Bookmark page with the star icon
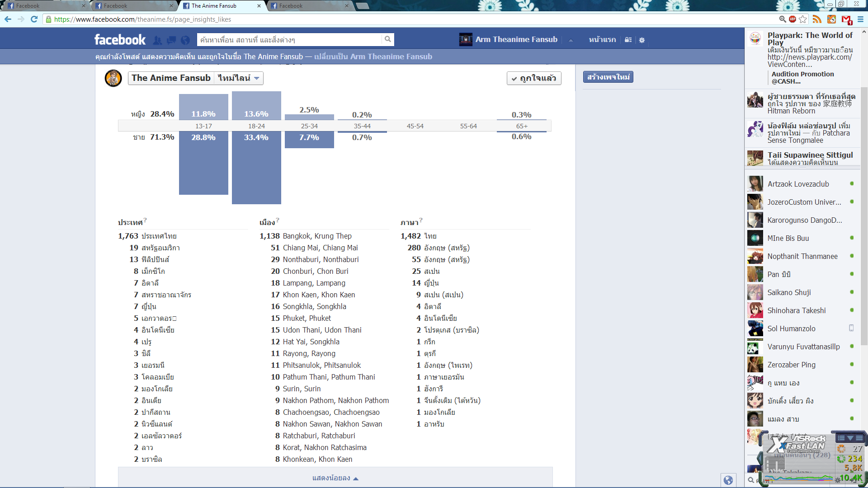This screenshot has height=488, width=868. (803, 19)
